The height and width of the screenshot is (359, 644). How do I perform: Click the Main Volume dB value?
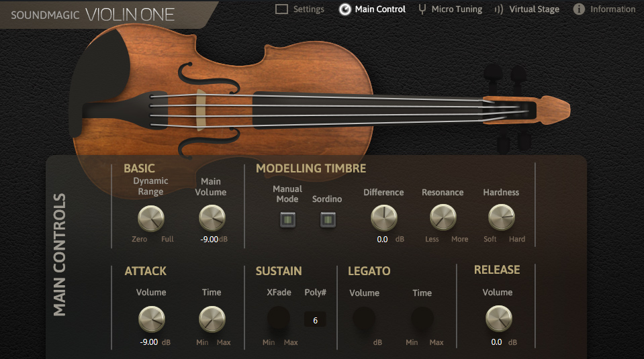pyautogui.click(x=209, y=240)
